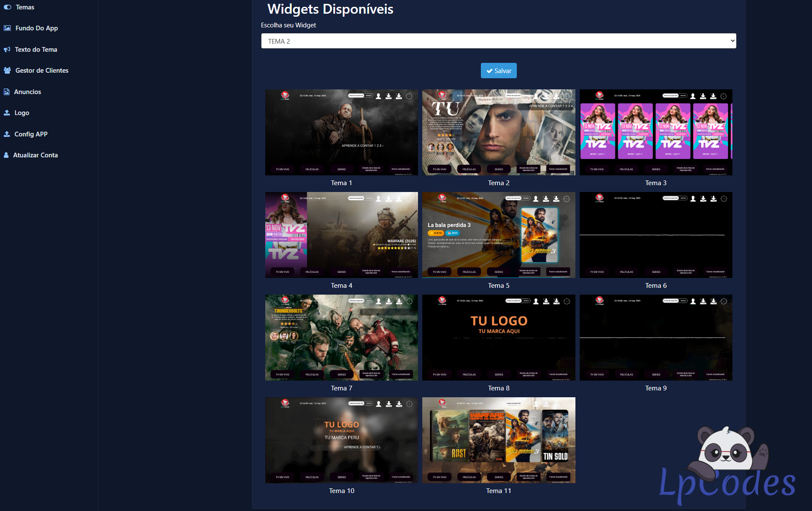Click the Tema 9 caption text
The image size is (812, 511).
pyautogui.click(x=656, y=388)
